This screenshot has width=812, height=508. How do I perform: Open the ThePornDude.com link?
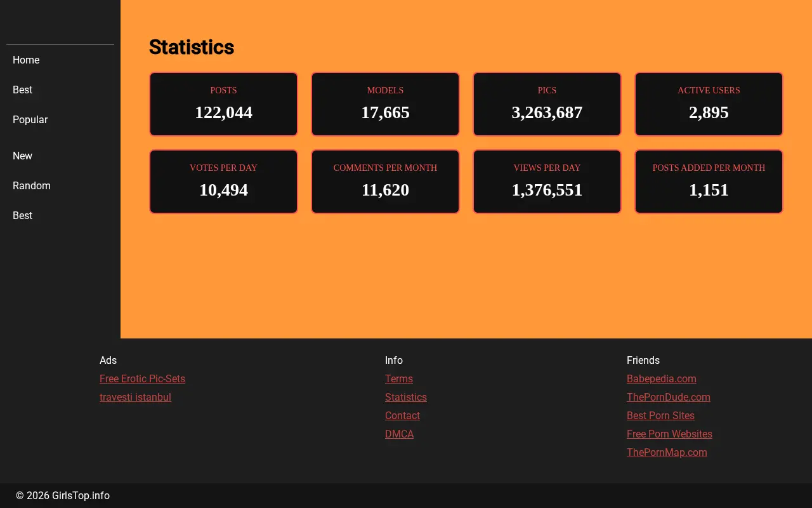click(669, 397)
